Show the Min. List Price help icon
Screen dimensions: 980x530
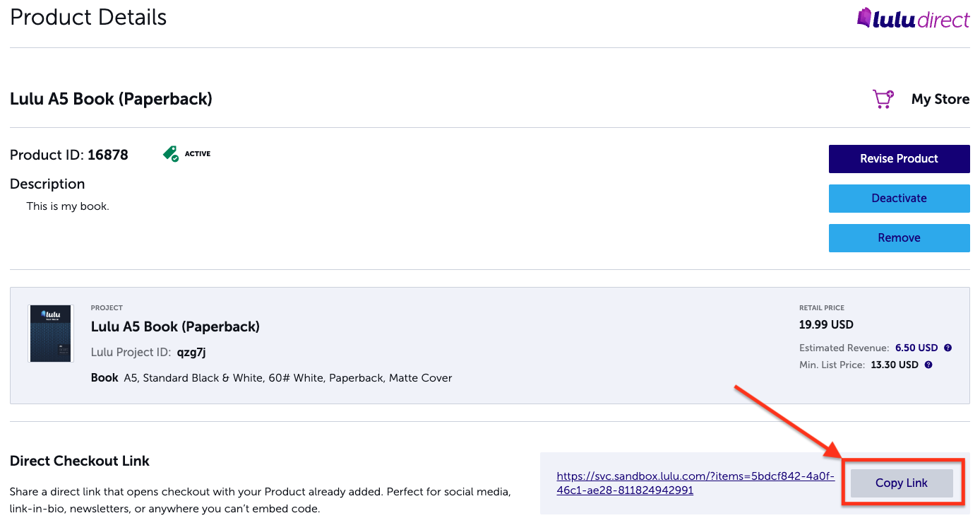928,365
